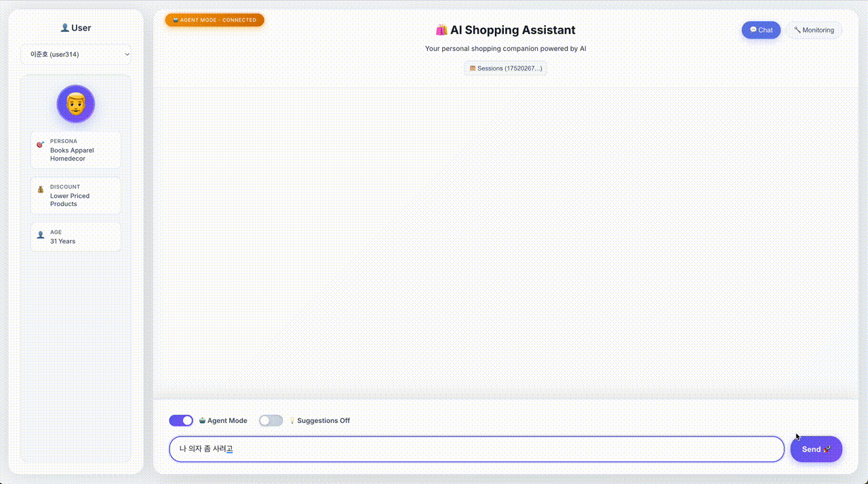Click the Age person icon
868x484 pixels.
coord(41,235)
